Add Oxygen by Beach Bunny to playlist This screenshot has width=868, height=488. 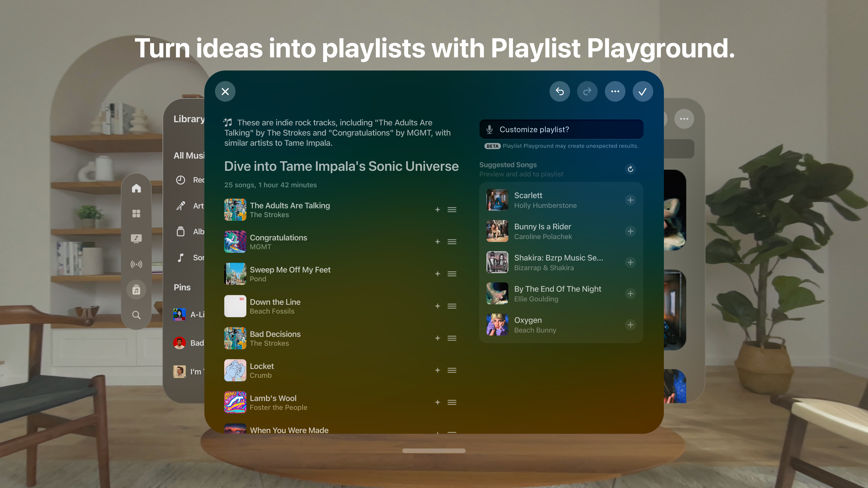tap(630, 325)
